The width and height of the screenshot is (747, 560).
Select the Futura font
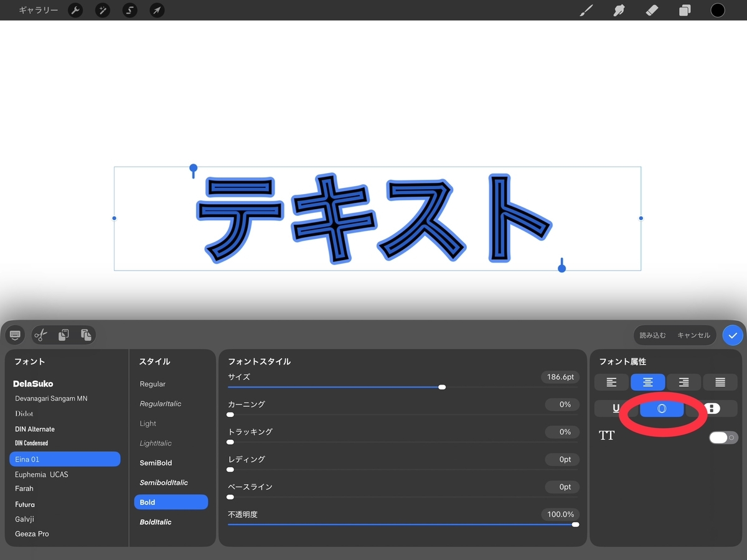point(25,505)
